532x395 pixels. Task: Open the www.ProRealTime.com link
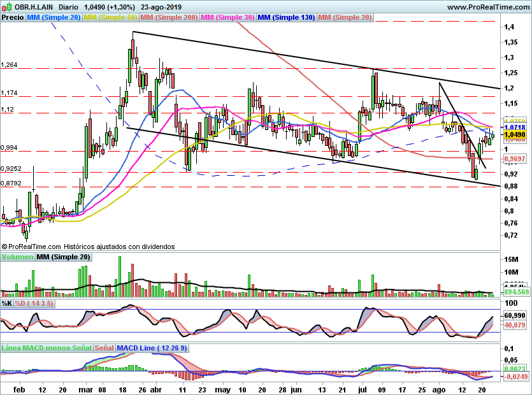coord(488,7)
